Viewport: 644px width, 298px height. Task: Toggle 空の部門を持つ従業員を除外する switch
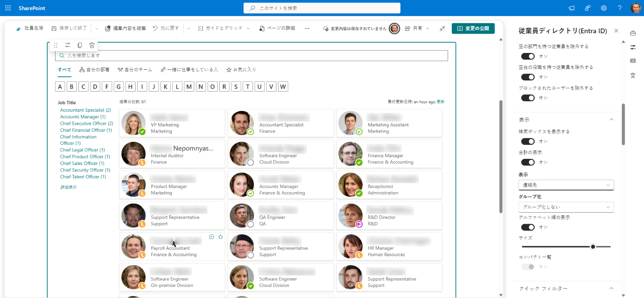point(528,56)
